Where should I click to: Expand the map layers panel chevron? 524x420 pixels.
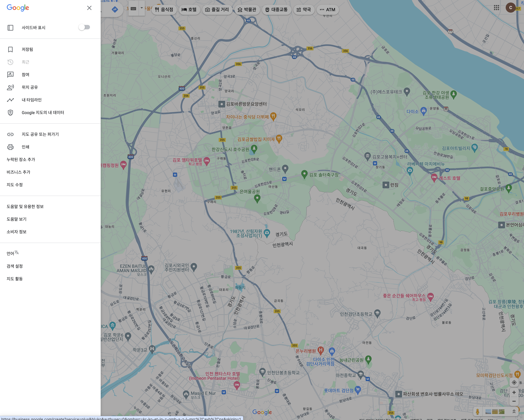click(x=514, y=411)
